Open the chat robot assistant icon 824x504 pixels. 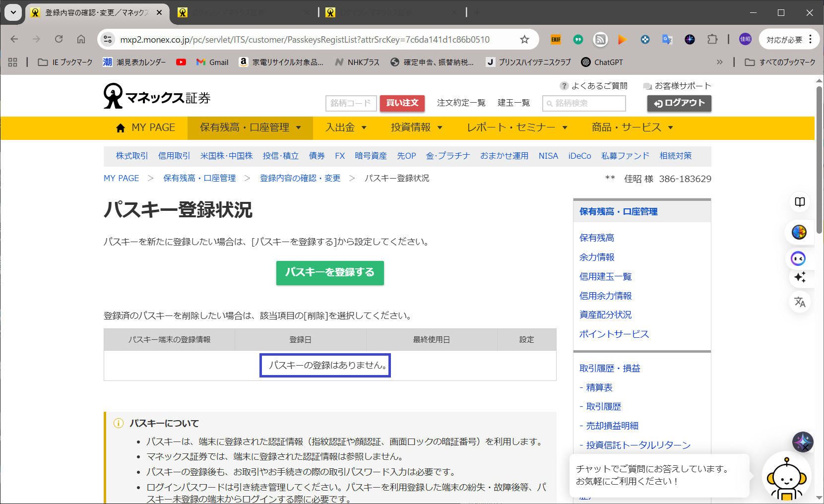coord(786,478)
